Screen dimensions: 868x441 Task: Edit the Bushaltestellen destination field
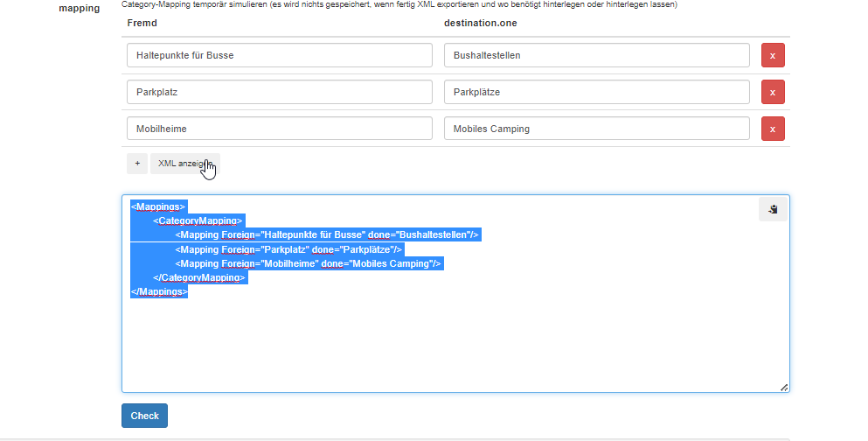(597, 55)
